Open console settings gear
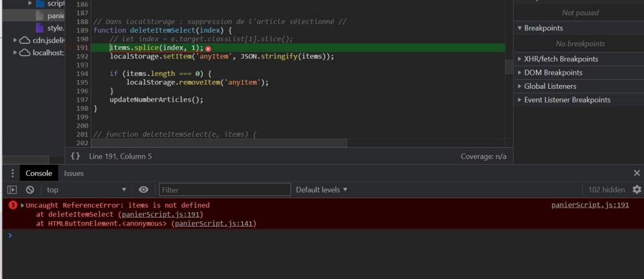644x279 pixels. pos(637,190)
